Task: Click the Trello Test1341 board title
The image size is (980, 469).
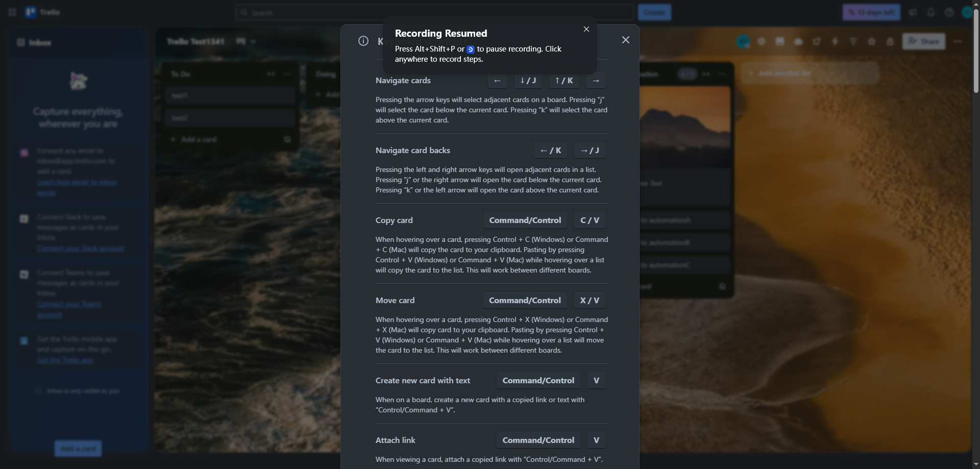Action: point(195,41)
